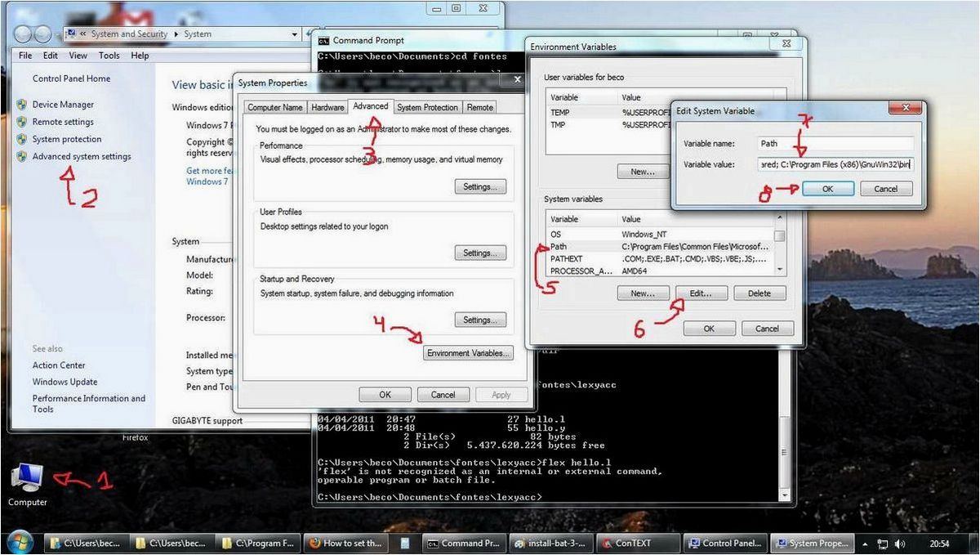Delete the selected system variable
This screenshot has width=980, height=555.
point(759,293)
